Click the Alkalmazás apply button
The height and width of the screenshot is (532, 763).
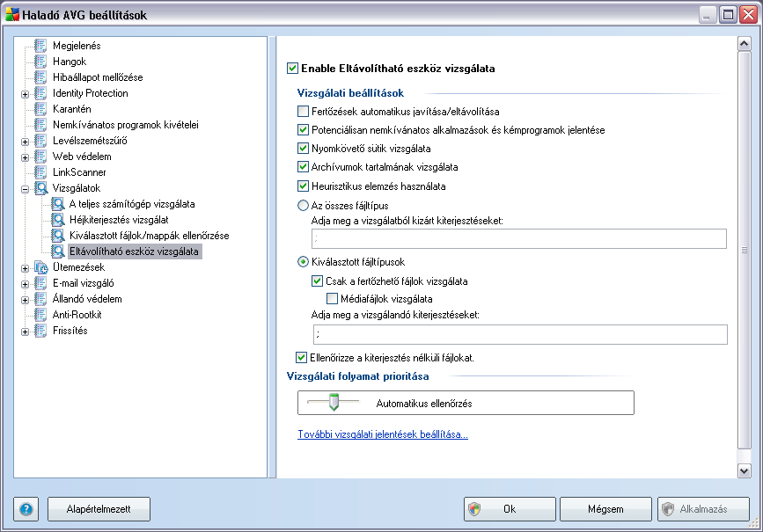704,509
